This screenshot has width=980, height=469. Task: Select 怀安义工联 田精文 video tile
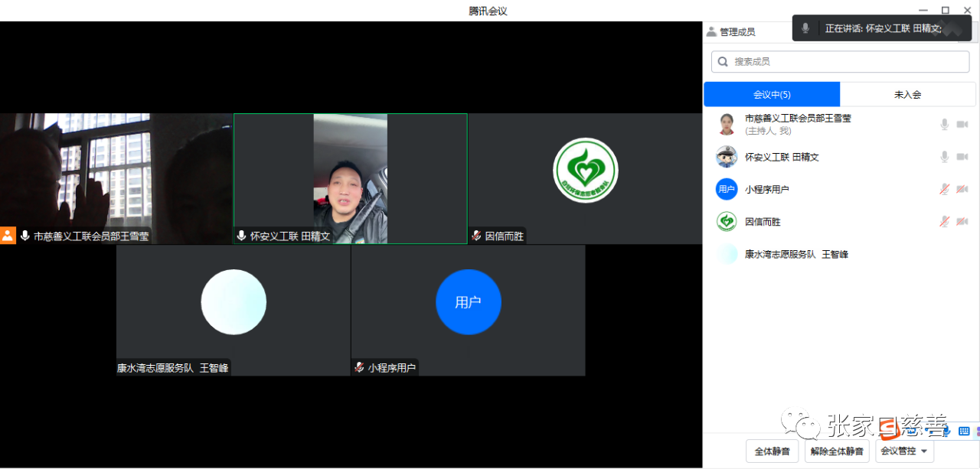350,178
